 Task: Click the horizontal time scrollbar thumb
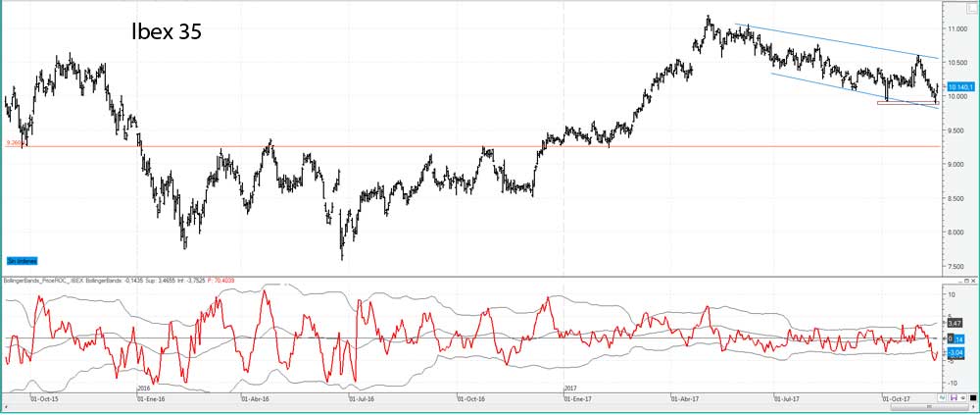[x=929, y=407]
